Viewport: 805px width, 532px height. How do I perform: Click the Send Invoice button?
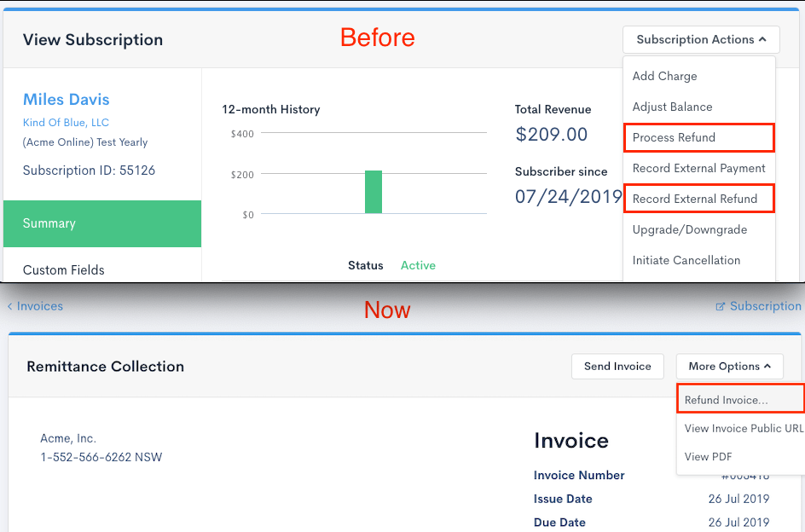point(617,366)
